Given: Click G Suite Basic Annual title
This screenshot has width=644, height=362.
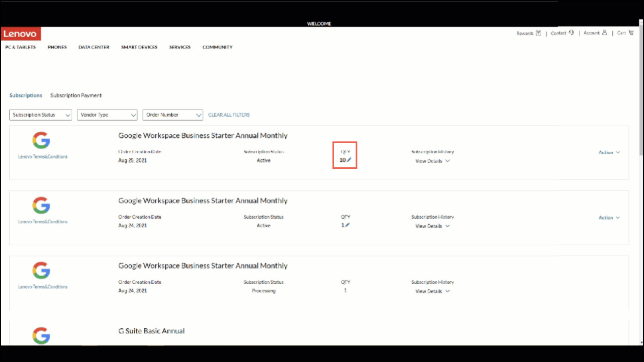Looking at the screenshot, I should (152, 331).
